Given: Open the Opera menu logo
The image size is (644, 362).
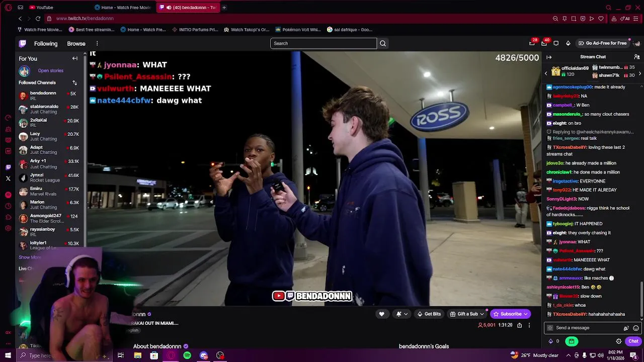Looking at the screenshot, I should (x=8, y=8).
